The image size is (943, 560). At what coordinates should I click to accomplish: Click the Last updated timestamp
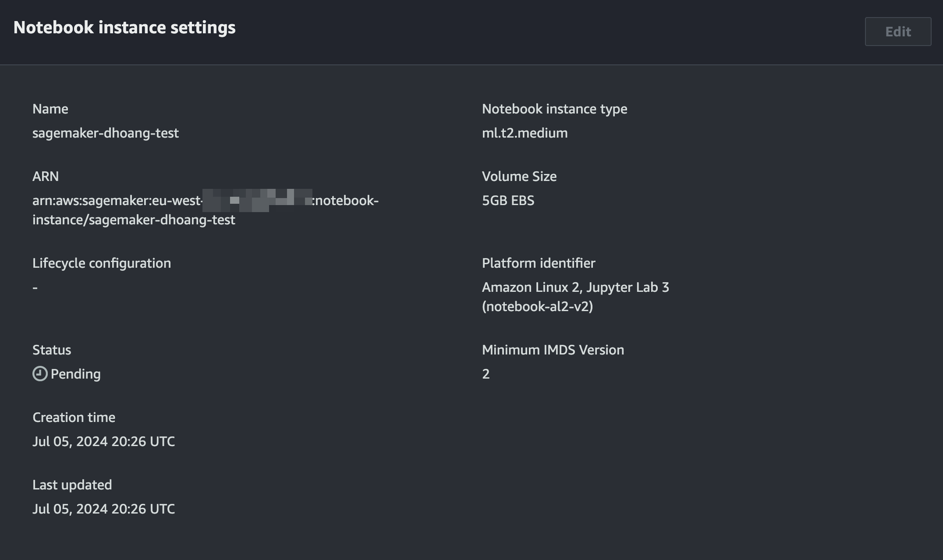click(103, 509)
